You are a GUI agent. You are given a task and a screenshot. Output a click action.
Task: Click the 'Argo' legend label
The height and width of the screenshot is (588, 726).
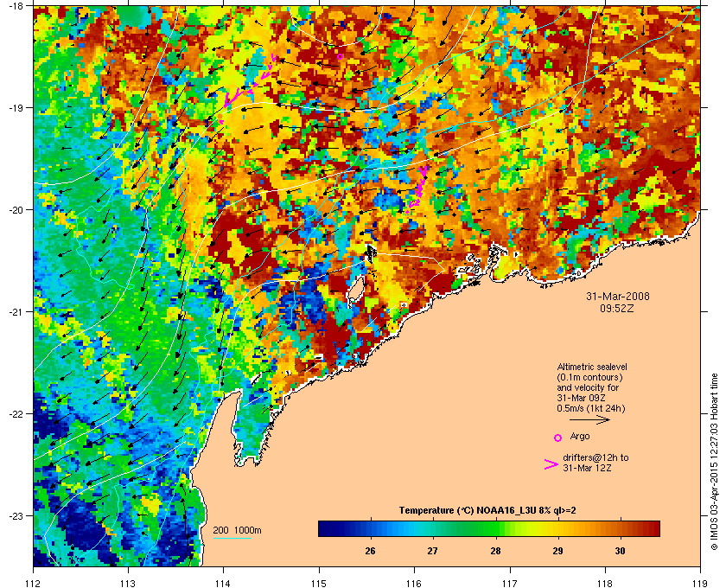(580, 436)
